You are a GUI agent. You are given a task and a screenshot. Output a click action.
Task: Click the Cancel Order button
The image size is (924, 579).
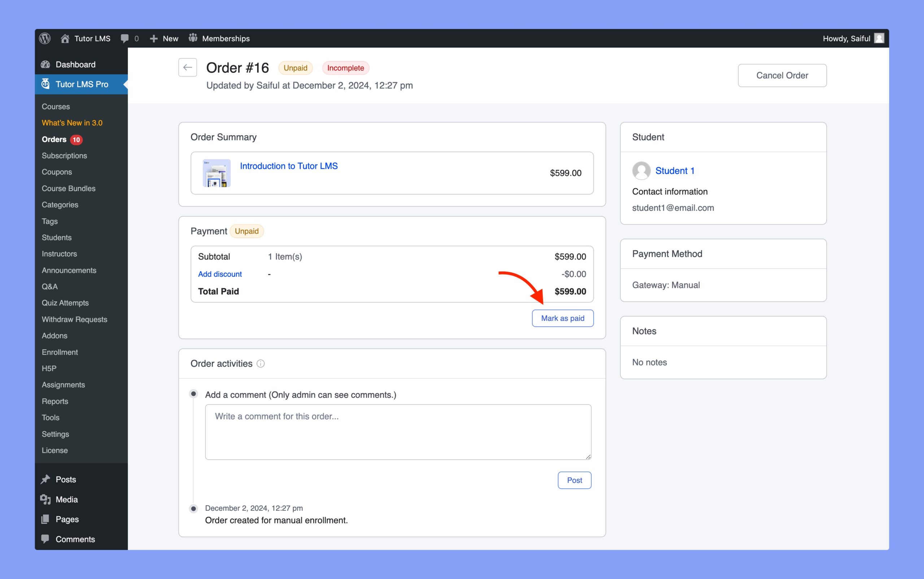[x=783, y=75]
